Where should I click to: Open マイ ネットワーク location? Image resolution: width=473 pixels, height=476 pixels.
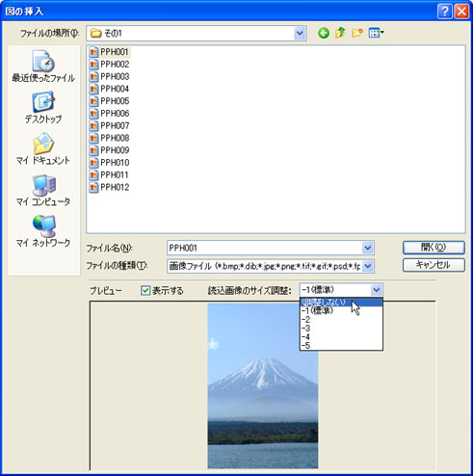tap(43, 231)
